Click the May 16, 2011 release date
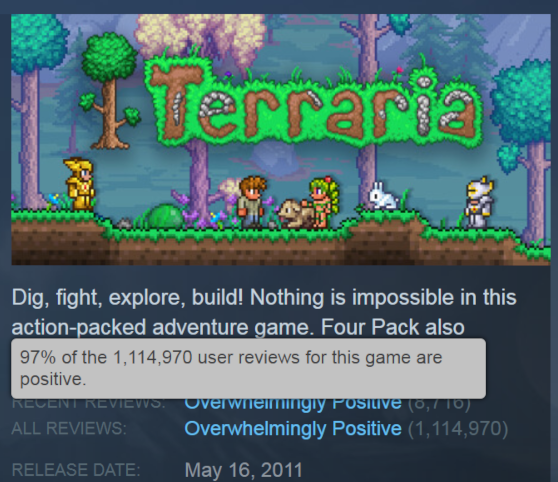 (x=243, y=470)
